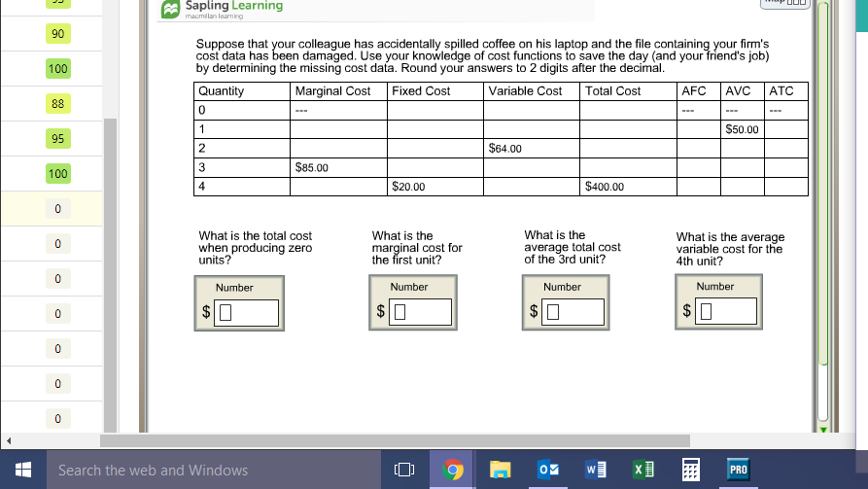Viewport: 868px width, 489px height.
Task: Click the $85.00 marginal cost cell
Action: click(338, 167)
